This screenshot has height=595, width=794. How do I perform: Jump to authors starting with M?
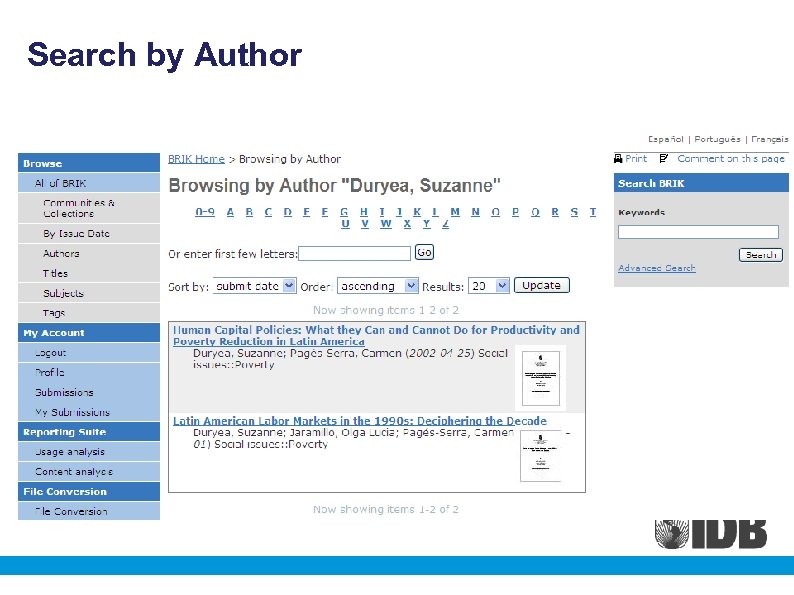(x=455, y=212)
